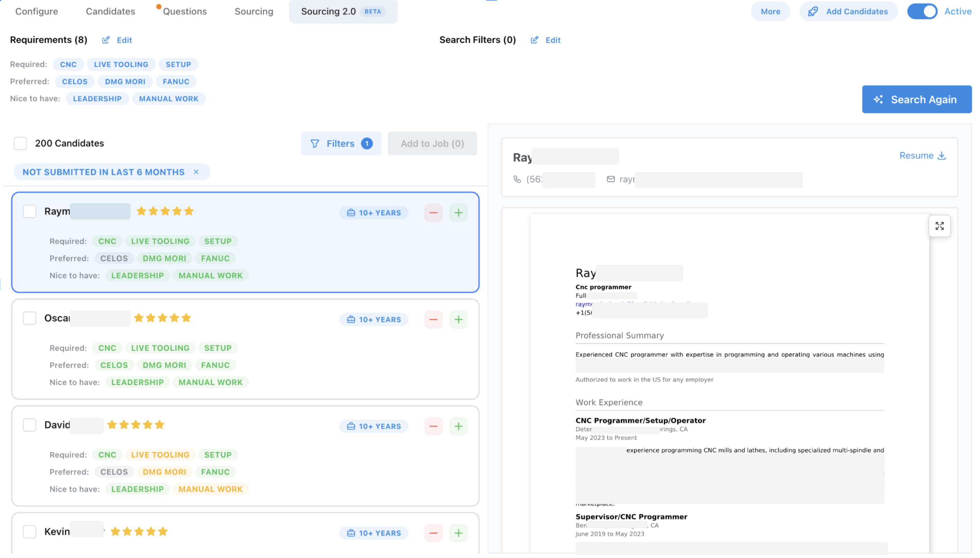Switch to the Candidates tab

pos(110,11)
